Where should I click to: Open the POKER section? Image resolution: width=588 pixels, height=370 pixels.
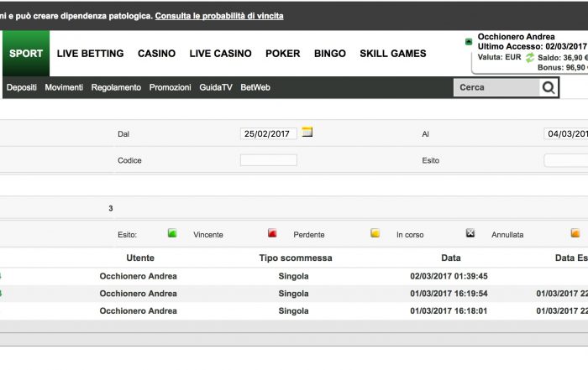(x=283, y=54)
